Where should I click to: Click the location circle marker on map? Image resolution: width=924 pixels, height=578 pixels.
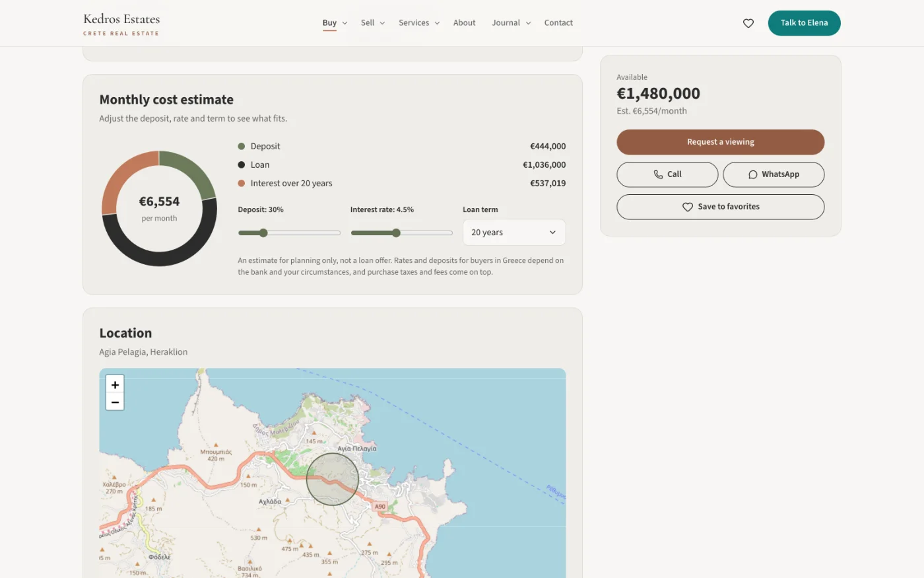(x=333, y=479)
